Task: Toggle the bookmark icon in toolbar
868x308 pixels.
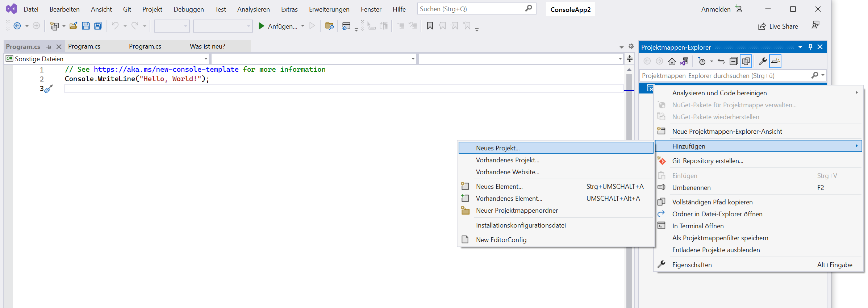Action: tap(430, 26)
